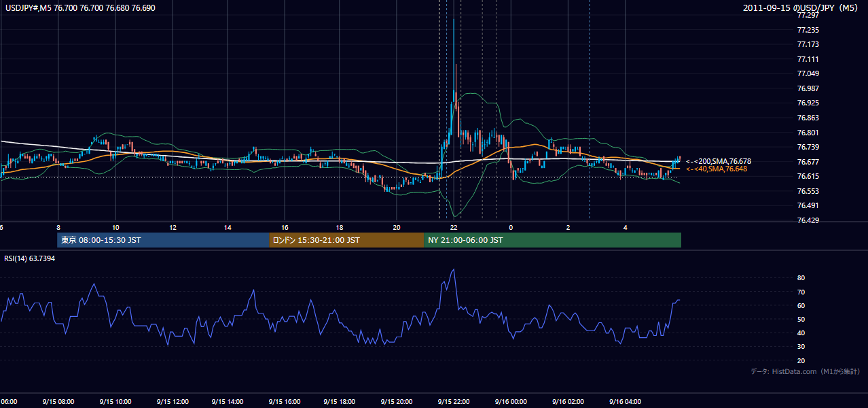868x408 pixels.
Task: Click RSI scale value 80
Action: pyautogui.click(x=801, y=278)
